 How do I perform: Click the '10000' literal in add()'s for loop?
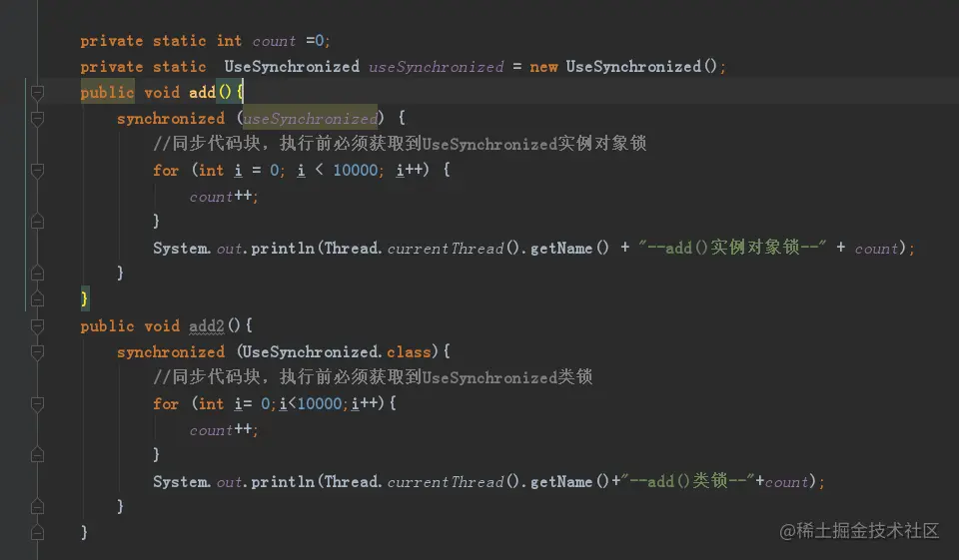[355, 170]
